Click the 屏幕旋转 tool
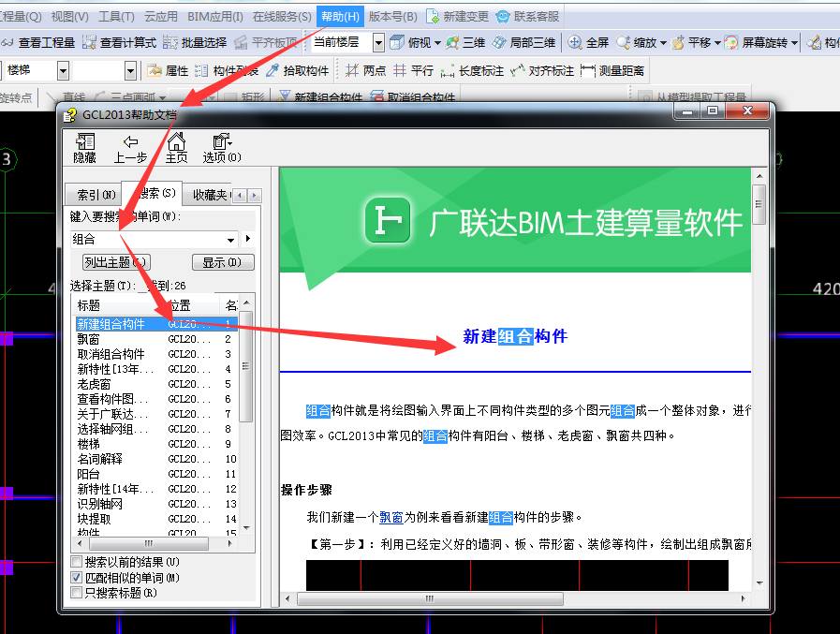The width and height of the screenshot is (840, 634). [x=756, y=42]
